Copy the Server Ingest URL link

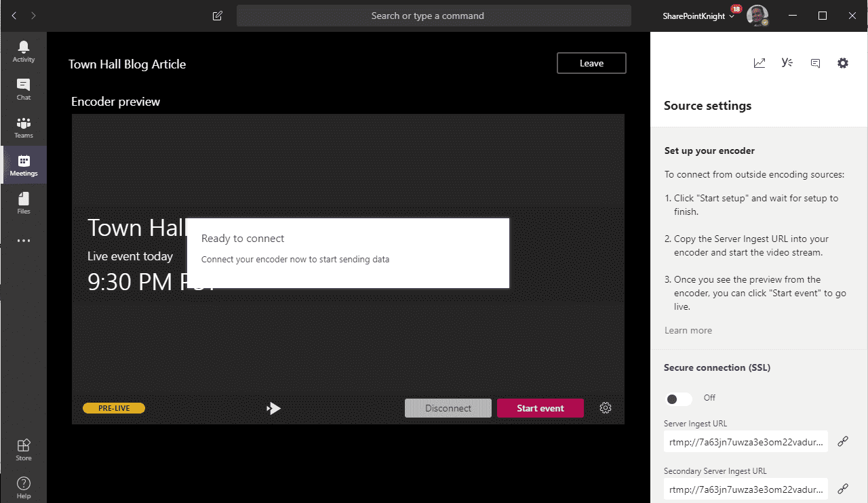point(843,441)
